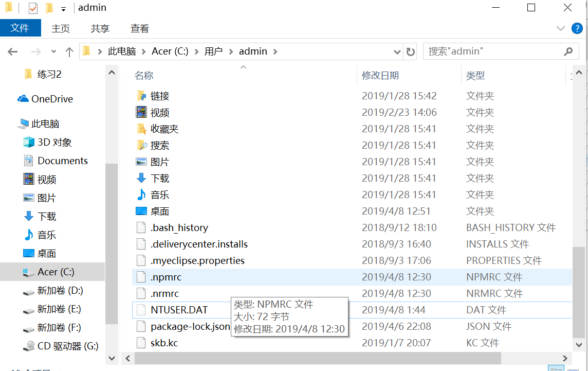The width and height of the screenshot is (588, 371).
Task: Navigate up one level using the up arrow
Action: [x=69, y=51]
